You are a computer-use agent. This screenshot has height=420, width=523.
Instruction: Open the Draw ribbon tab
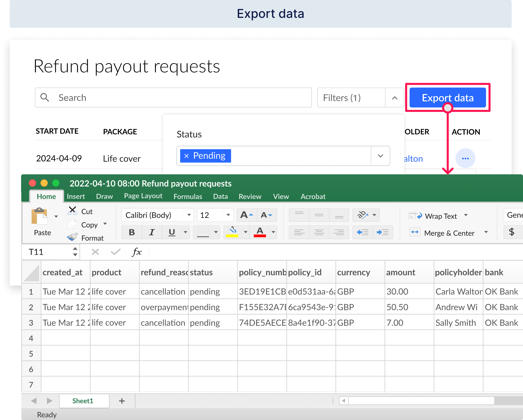point(104,196)
